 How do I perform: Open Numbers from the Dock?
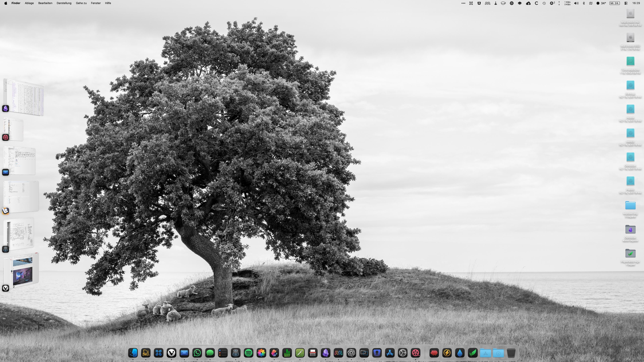click(x=287, y=353)
